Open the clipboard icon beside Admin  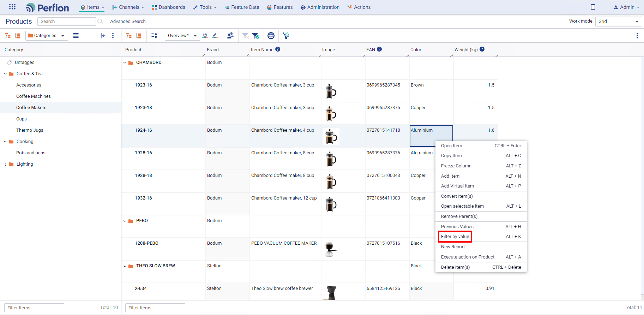click(x=593, y=7)
